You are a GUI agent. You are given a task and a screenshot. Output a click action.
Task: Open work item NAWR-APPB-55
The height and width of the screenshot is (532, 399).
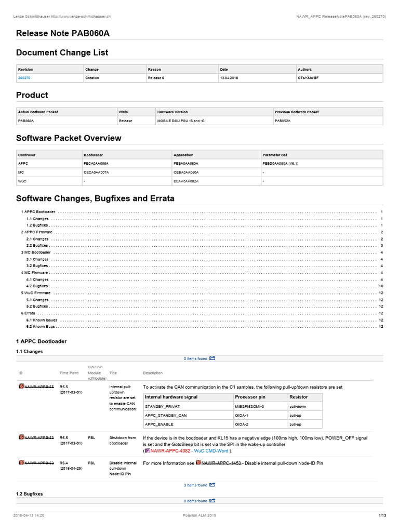(39, 387)
